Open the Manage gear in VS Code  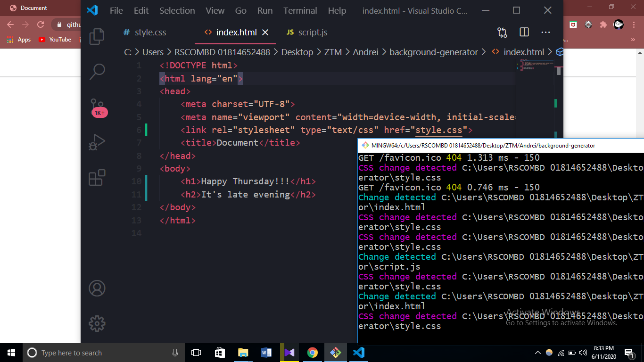pos(97,323)
